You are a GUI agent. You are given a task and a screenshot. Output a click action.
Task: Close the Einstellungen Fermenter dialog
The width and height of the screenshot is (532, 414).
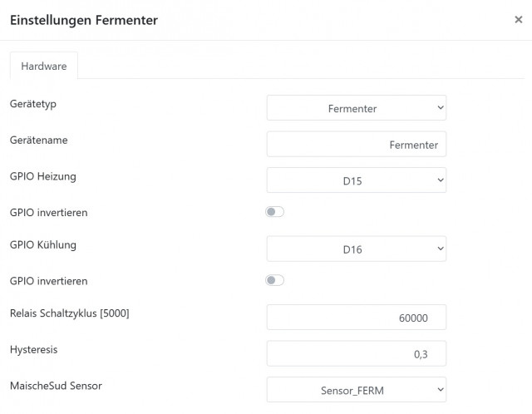pos(518,20)
